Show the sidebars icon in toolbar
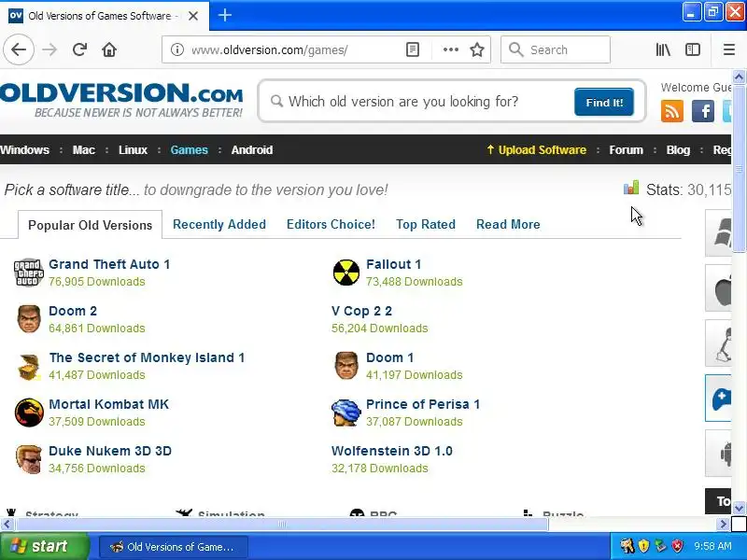This screenshot has width=747, height=560. [x=693, y=49]
